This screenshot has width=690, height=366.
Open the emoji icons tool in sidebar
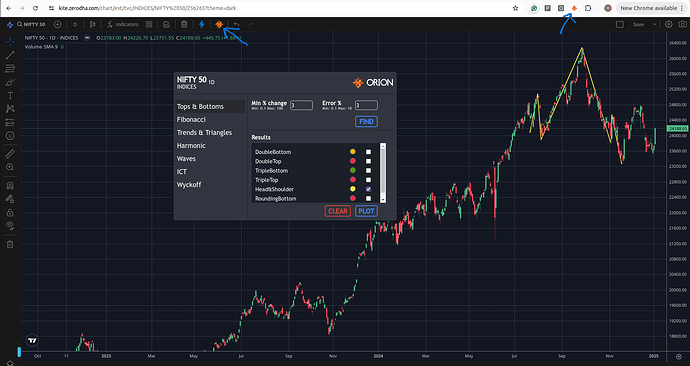coord(10,136)
